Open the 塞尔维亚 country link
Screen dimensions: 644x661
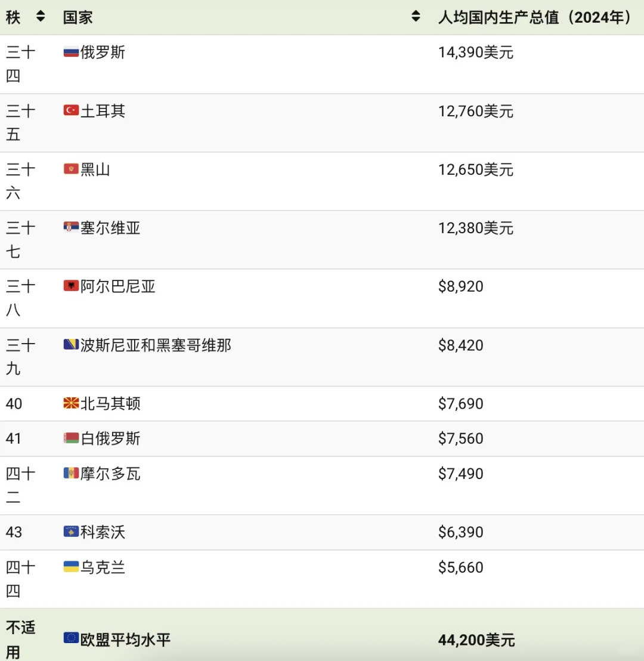pyautogui.click(x=110, y=228)
